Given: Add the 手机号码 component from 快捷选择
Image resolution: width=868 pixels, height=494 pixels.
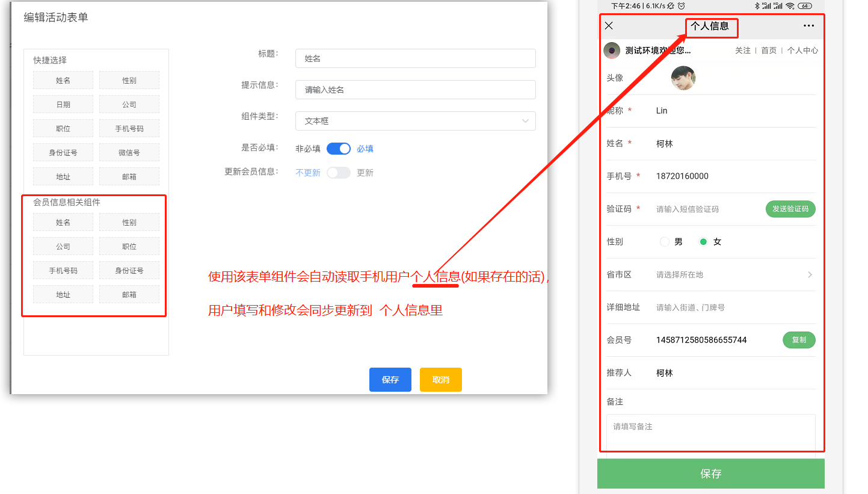Looking at the screenshot, I should coord(129,128).
